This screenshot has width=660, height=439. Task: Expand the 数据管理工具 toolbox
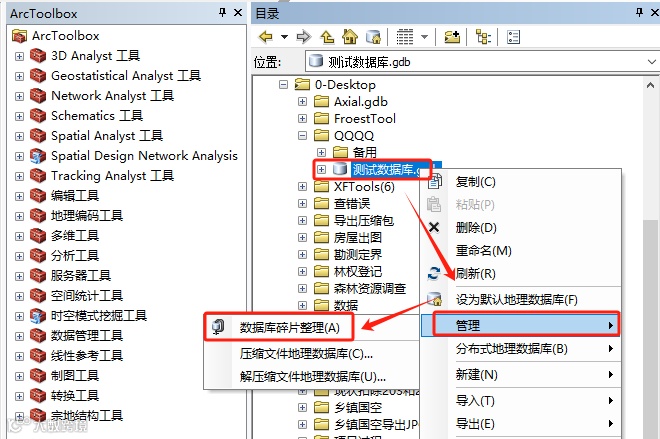[19, 336]
